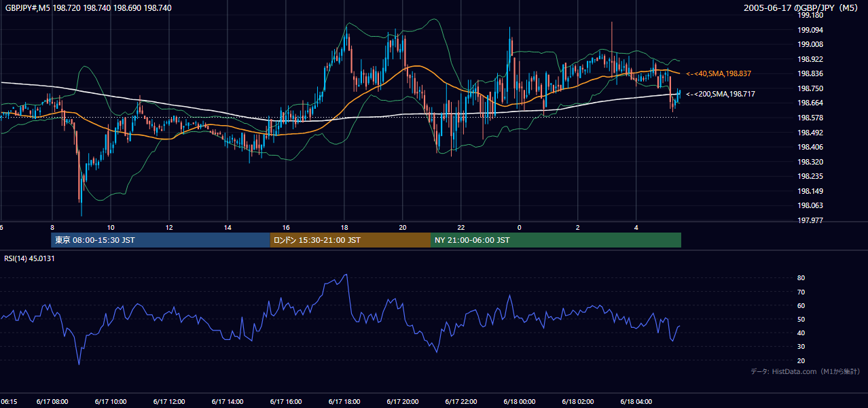Click RSI scale value 40
This screenshot has height=408, width=868.
[x=801, y=333]
